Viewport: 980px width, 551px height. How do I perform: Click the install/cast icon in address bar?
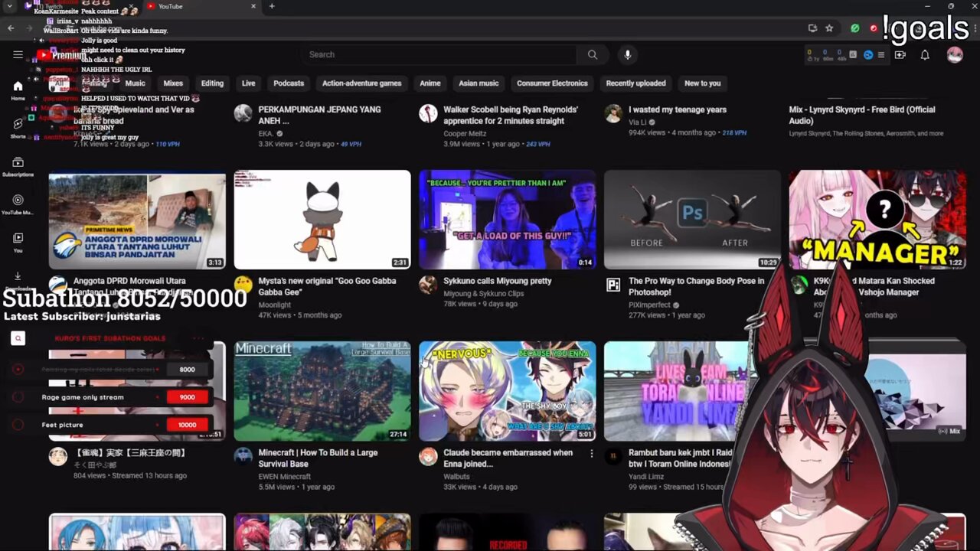point(812,28)
